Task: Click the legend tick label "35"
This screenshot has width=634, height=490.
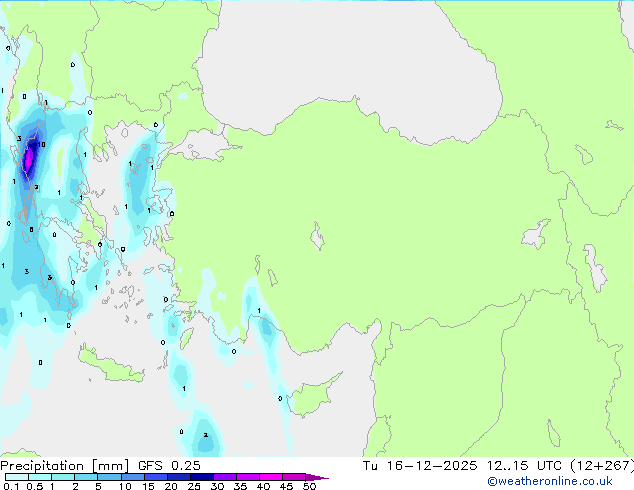Action: [x=240, y=486]
